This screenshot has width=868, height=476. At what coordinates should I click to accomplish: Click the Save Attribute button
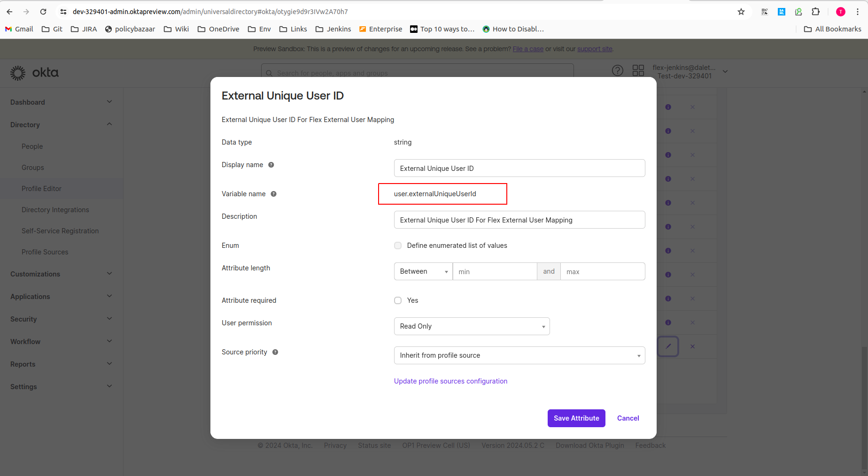pyautogui.click(x=576, y=418)
